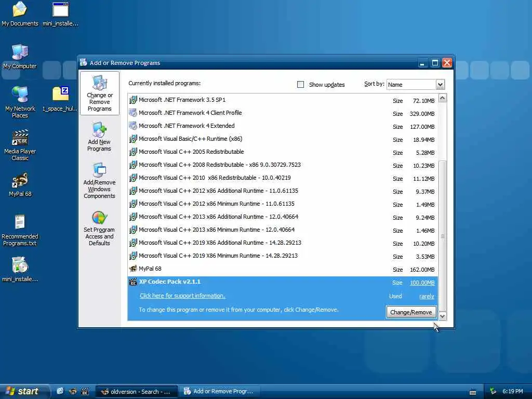Click Media Player Classic quick launch icon
The image size is (532, 399).
coord(85,391)
